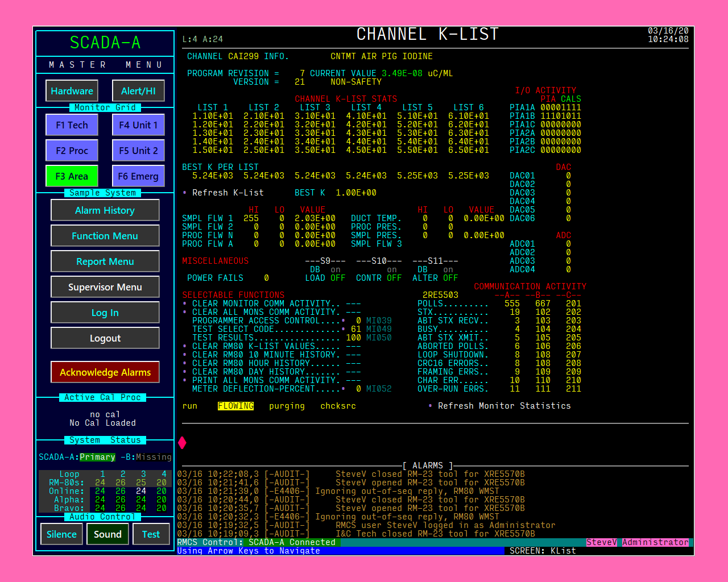The height and width of the screenshot is (582, 728).
Task: Click the Logout button
Action: tap(105, 338)
